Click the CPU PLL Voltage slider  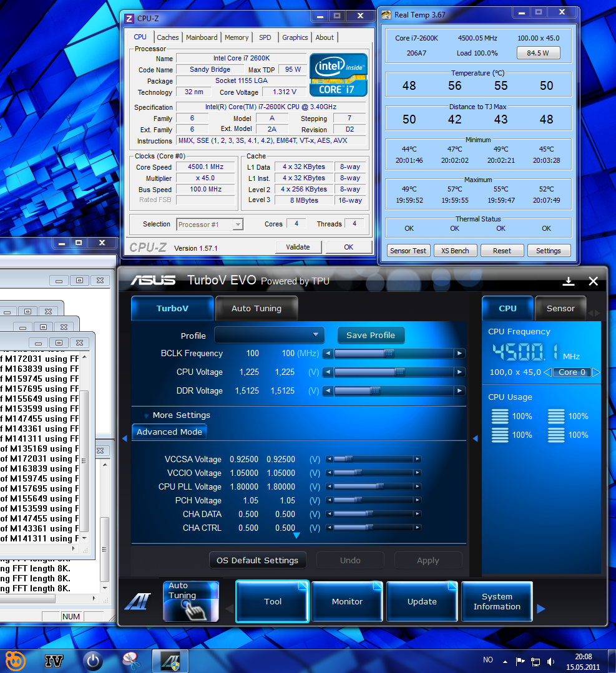coord(373,487)
